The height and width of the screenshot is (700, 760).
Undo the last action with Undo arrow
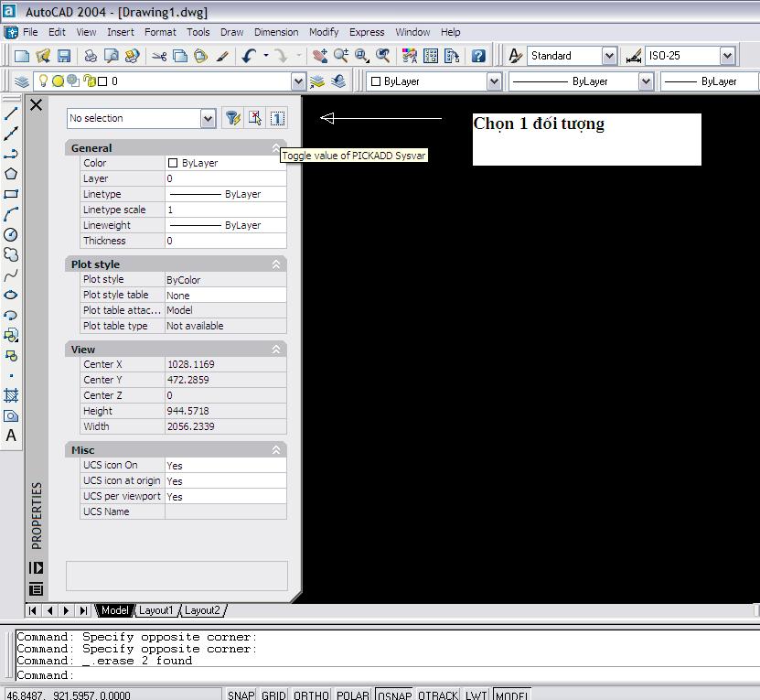(x=249, y=56)
